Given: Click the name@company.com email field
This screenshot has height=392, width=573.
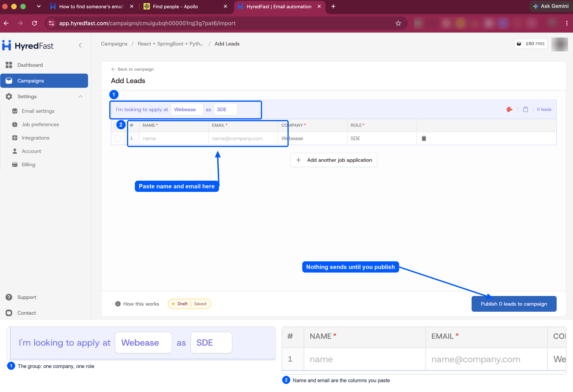Looking at the screenshot, I should 243,138.
